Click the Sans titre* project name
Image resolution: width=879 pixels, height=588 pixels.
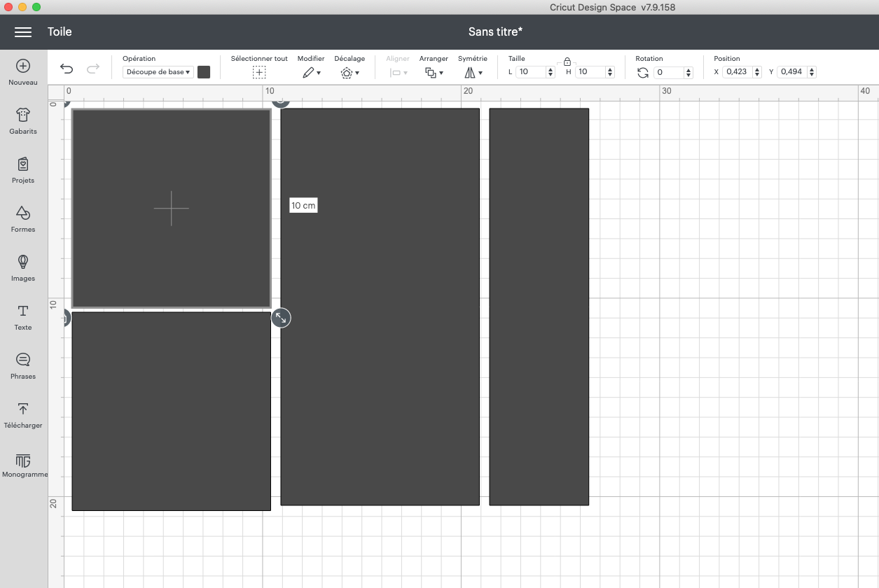[495, 31]
